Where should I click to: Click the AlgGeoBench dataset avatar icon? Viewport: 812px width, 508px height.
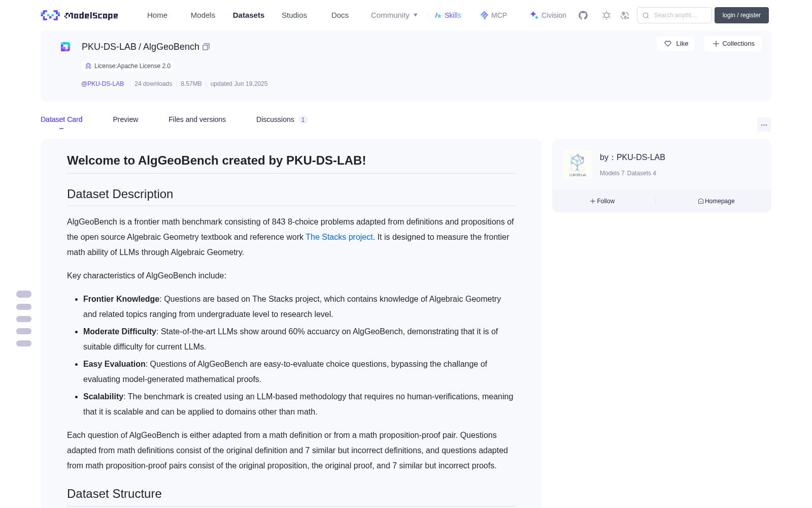pyautogui.click(x=65, y=47)
